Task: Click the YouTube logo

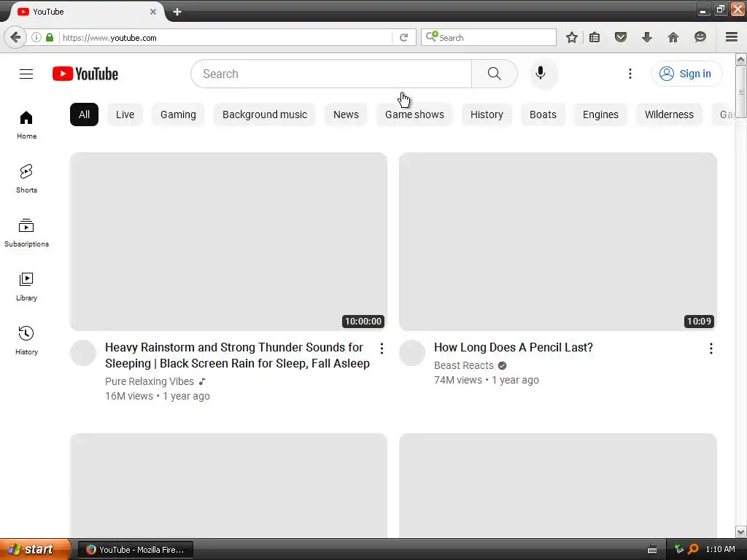Action: [85, 74]
